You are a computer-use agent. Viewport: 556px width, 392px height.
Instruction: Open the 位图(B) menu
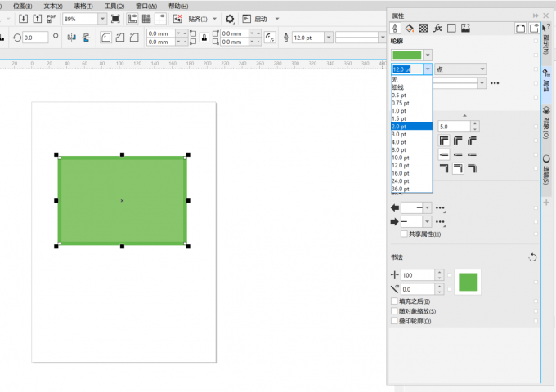pos(22,6)
